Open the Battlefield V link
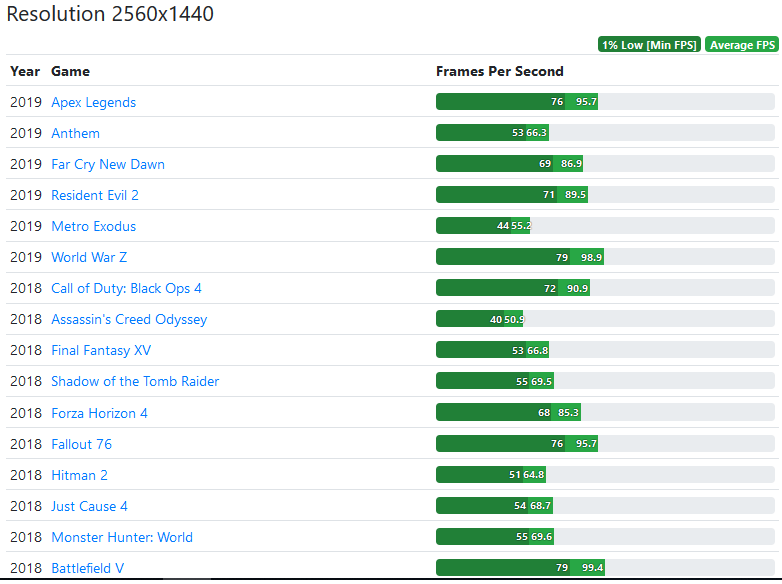Image resolution: width=782 pixels, height=584 pixels. [87, 568]
